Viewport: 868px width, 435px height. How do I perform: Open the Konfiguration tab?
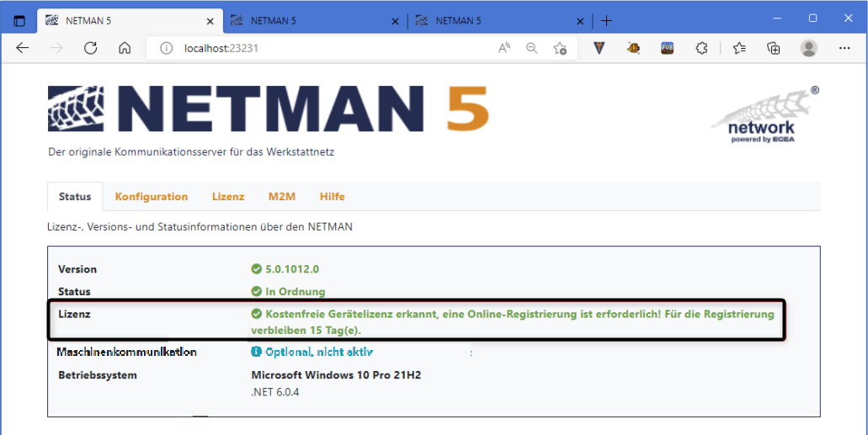point(152,197)
